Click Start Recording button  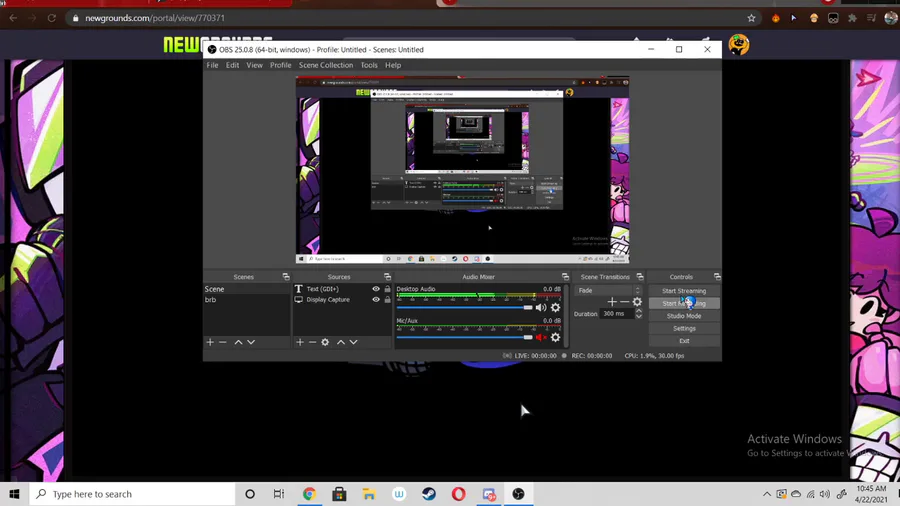click(x=684, y=303)
